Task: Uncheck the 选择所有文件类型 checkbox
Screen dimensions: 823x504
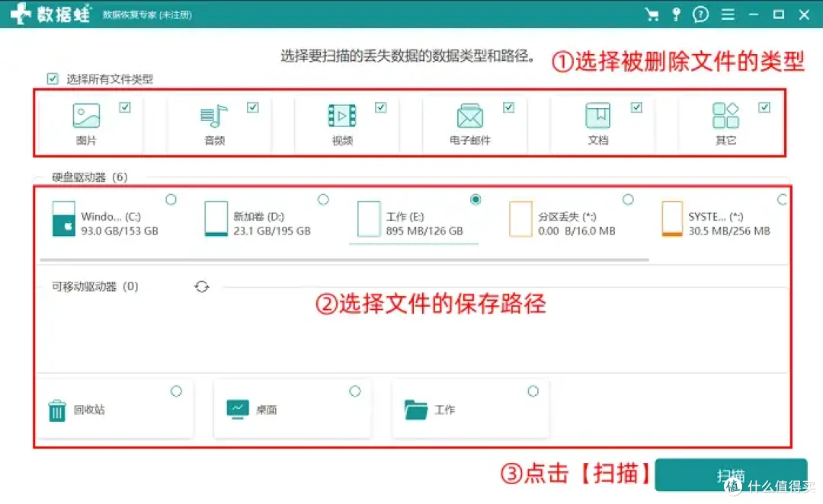Action: tap(53, 78)
